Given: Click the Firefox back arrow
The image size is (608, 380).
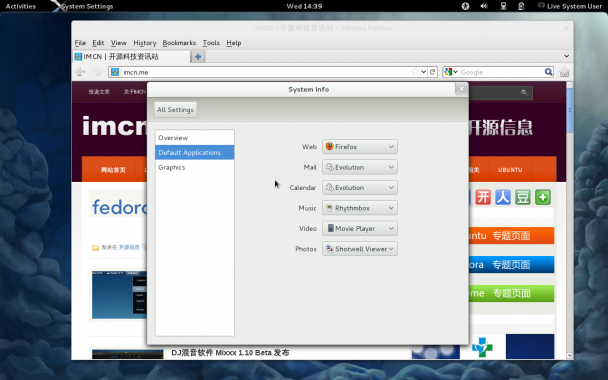Looking at the screenshot, I should [80, 72].
